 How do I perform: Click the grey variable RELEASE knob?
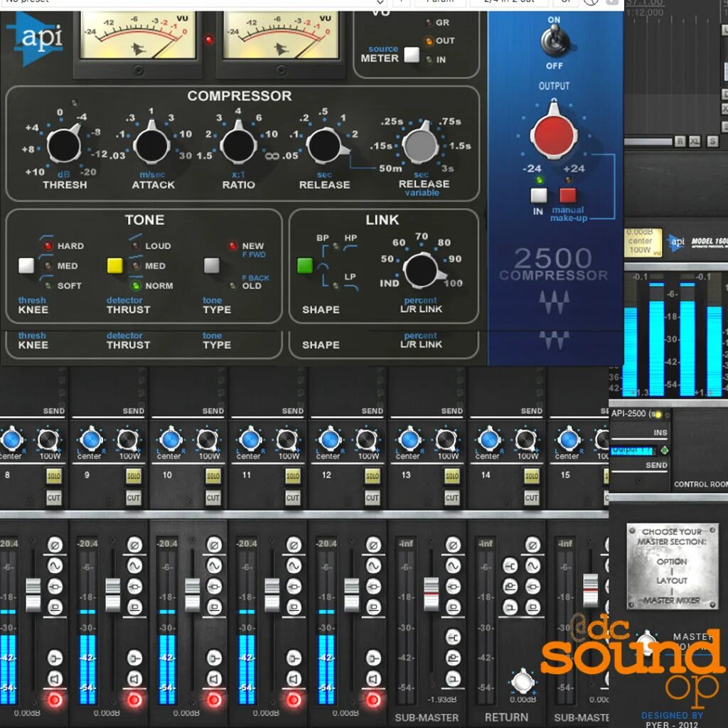[421, 145]
